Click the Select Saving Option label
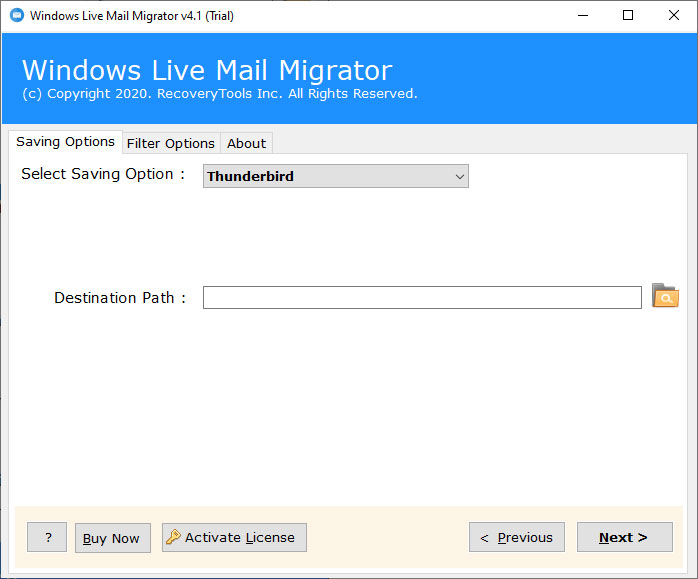698x579 pixels. click(103, 174)
